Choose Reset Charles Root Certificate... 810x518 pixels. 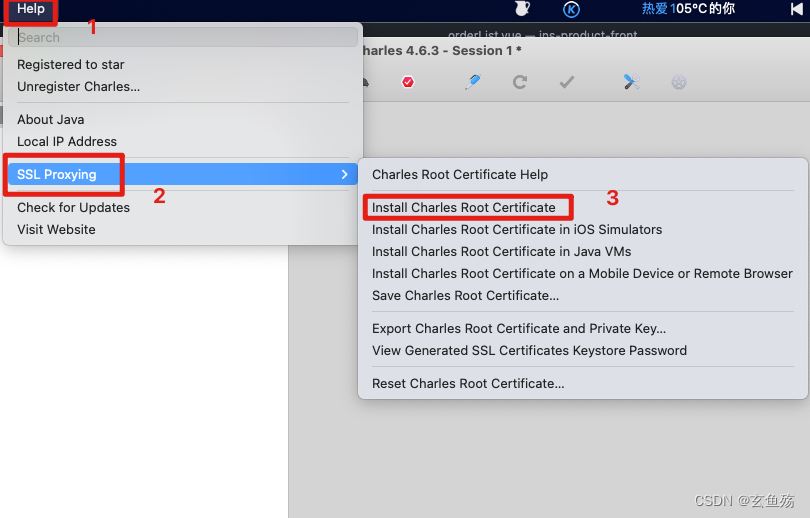pos(468,384)
